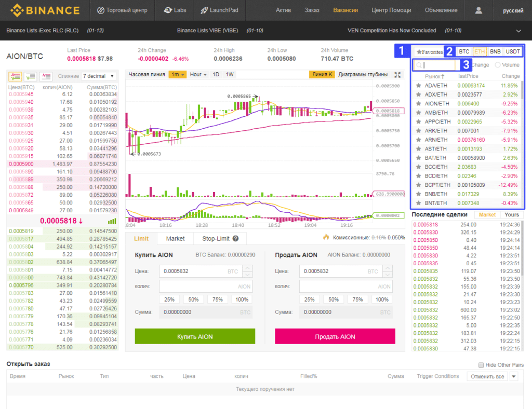Click the ask price 0.0005900 row

(x=63, y=164)
